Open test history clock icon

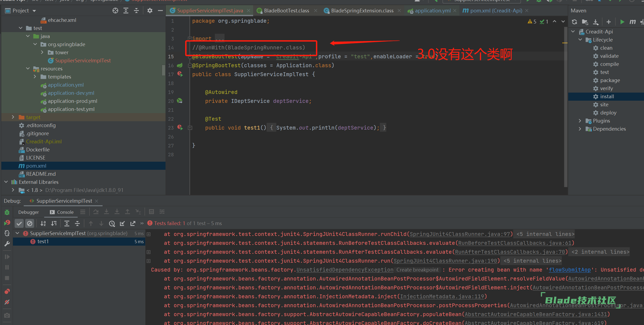112,223
